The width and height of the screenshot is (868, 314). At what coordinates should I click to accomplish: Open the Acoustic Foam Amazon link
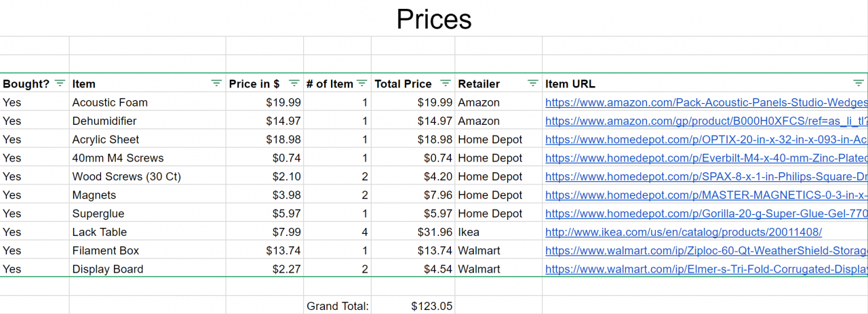click(706, 102)
